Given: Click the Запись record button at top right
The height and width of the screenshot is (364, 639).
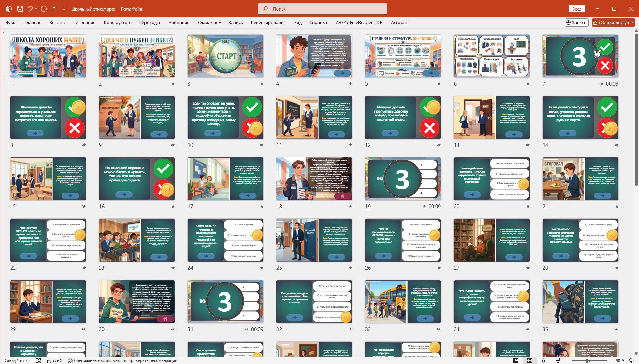Looking at the screenshot, I should (576, 22).
